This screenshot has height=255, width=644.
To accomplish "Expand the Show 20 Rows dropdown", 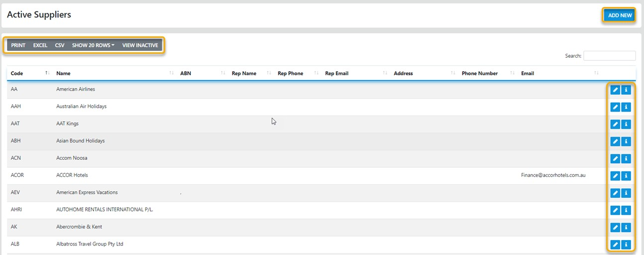I will coord(93,45).
